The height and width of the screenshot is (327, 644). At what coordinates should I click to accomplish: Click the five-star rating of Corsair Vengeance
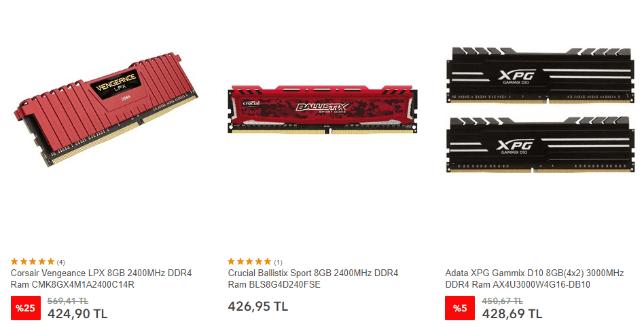coord(33,261)
